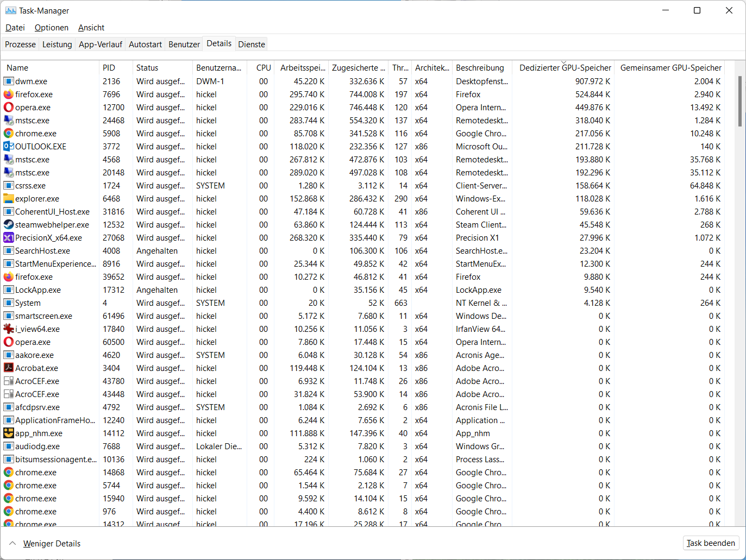Viewport: 746px width, 560px height.
Task: Click AcroCEF.exe icon for PID 43780
Action: click(x=9, y=381)
